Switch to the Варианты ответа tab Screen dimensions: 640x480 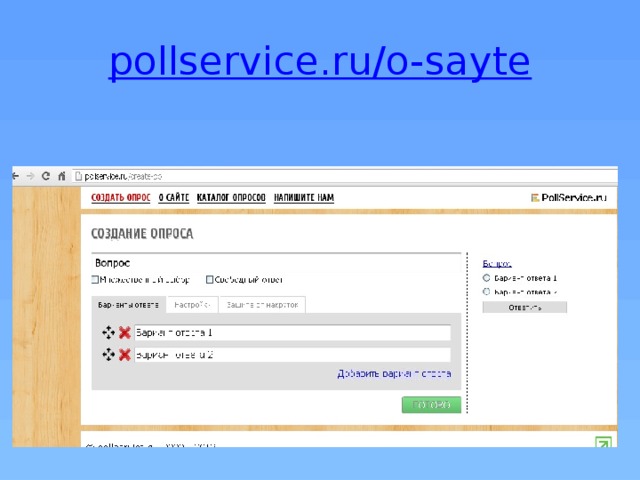129,305
